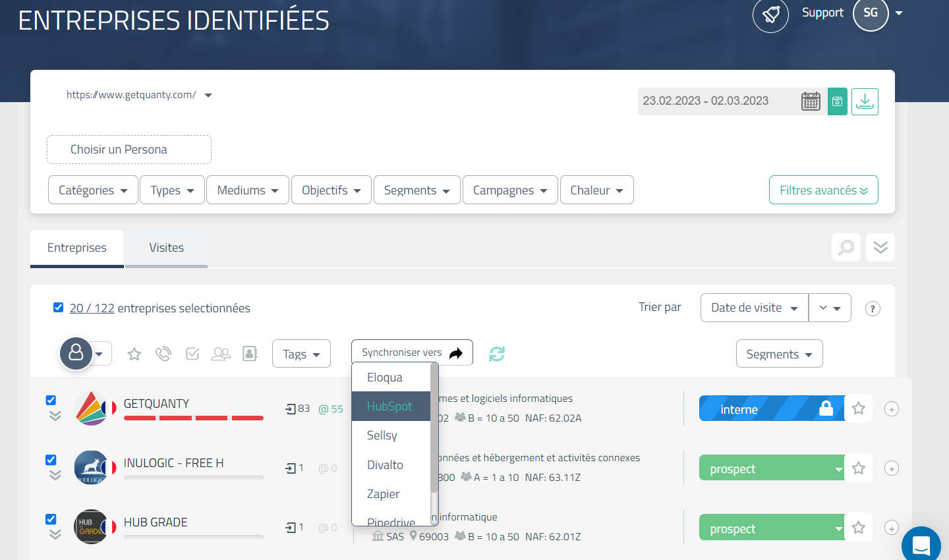Click the Synchroniser vers button
Viewport: 949px width, 560px height.
coord(412,352)
